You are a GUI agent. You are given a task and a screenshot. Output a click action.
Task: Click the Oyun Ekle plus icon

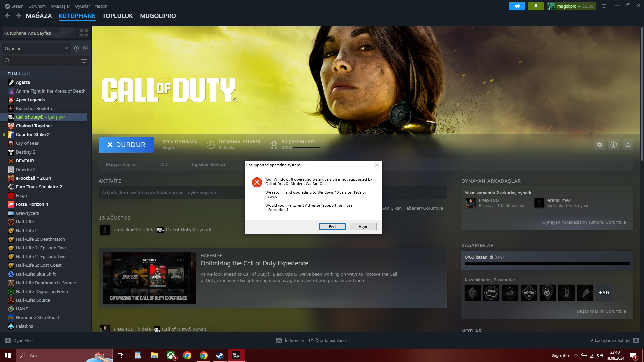click(8, 340)
